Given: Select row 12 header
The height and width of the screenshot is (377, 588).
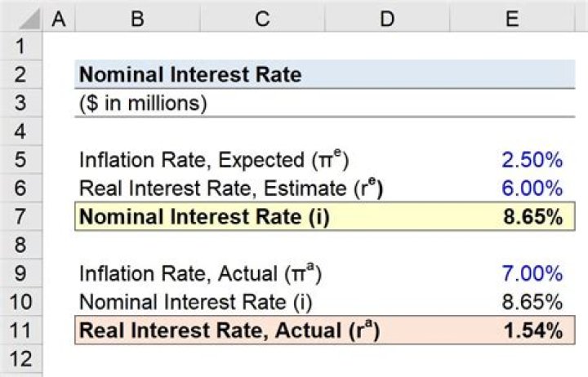Looking at the screenshot, I should click(20, 359).
